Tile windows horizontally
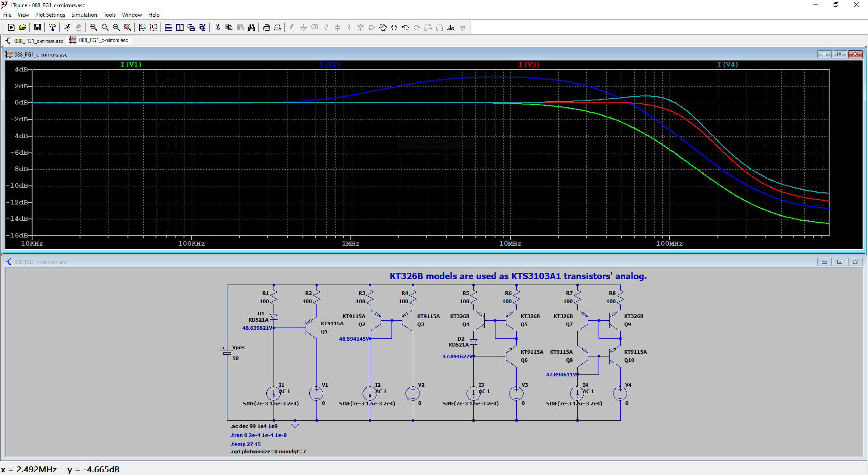The image size is (868, 475). (x=169, y=28)
